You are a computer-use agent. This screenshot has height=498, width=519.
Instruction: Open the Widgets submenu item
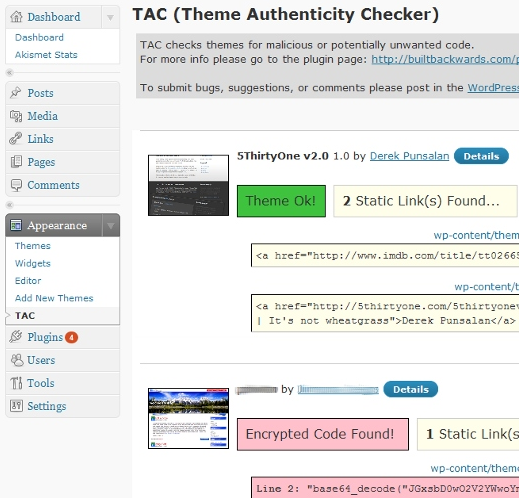click(x=33, y=263)
